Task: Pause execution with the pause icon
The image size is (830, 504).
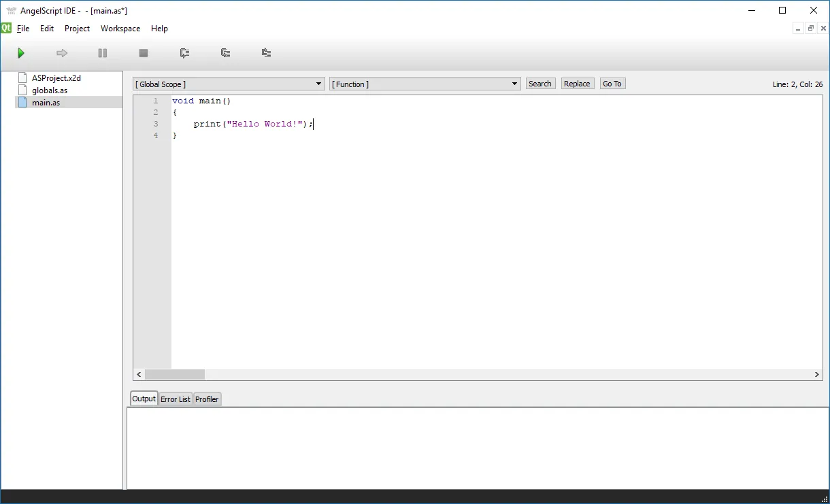Action: [x=103, y=53]
